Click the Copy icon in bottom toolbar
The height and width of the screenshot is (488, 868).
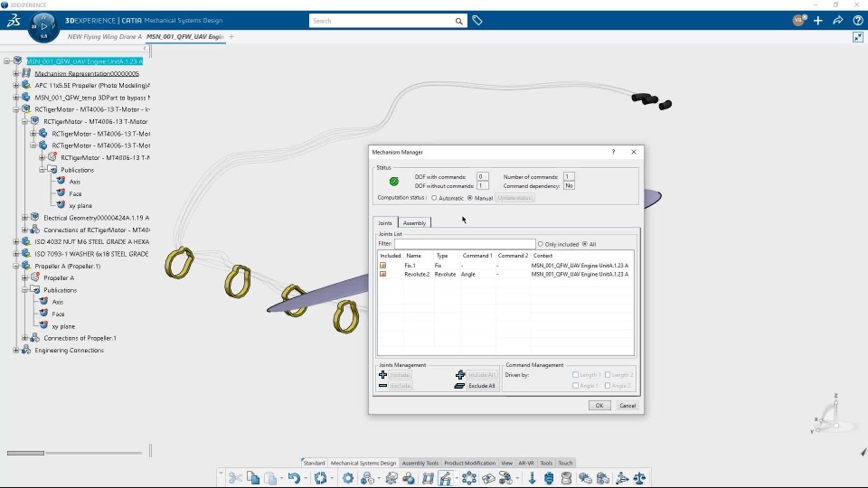click(x=253, y=478)
